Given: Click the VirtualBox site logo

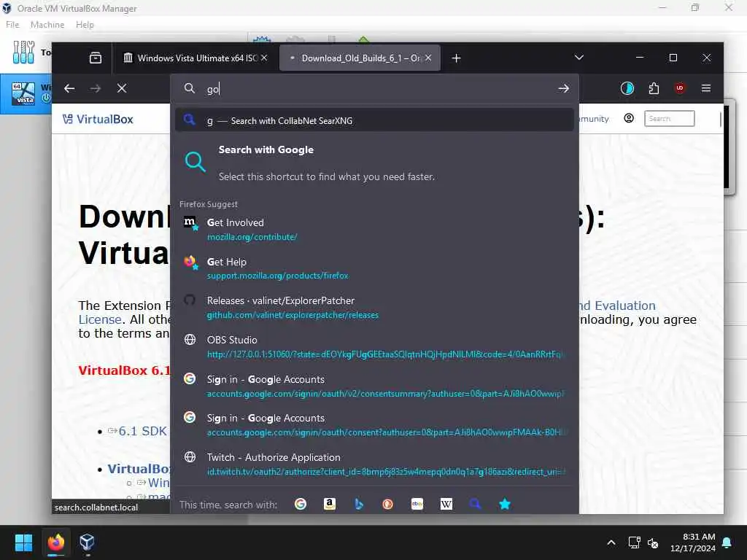Looking at the screenshot, I should tap(98, 119).
